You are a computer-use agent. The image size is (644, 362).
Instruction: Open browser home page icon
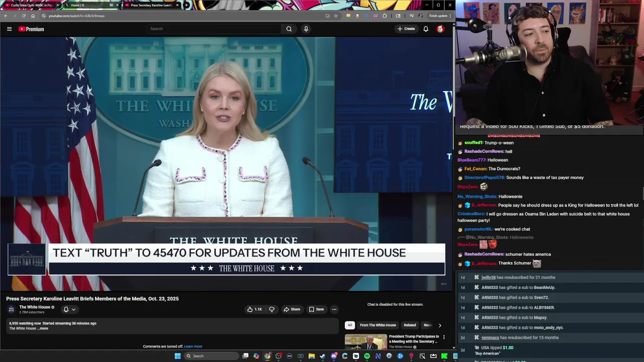(x=33, y=16)
